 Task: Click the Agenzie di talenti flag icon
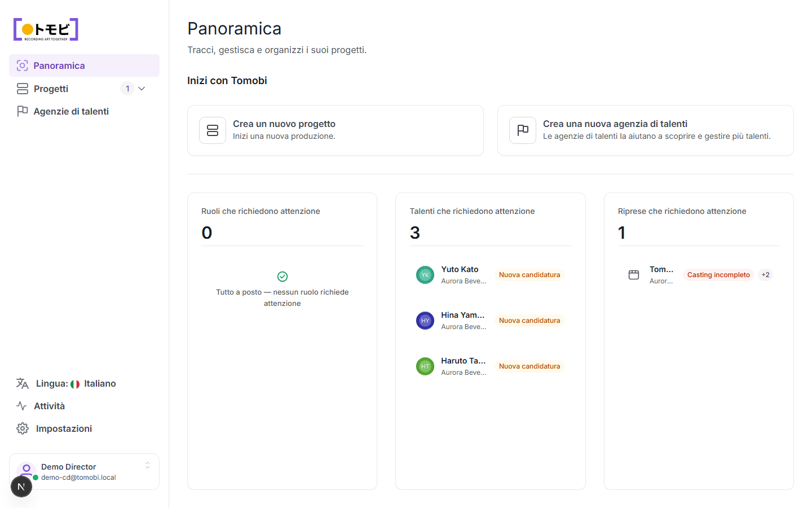tap(23, 111)
